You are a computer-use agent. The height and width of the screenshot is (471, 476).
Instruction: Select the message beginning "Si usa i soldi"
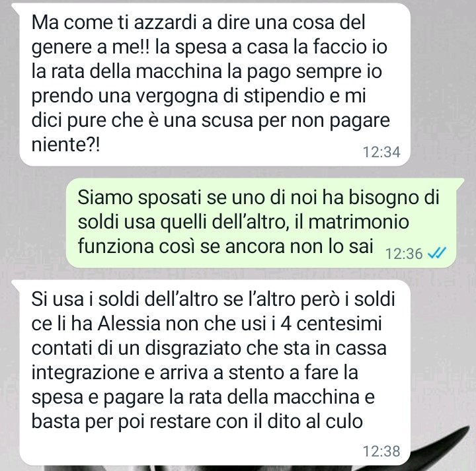click(x=215, y=373)
